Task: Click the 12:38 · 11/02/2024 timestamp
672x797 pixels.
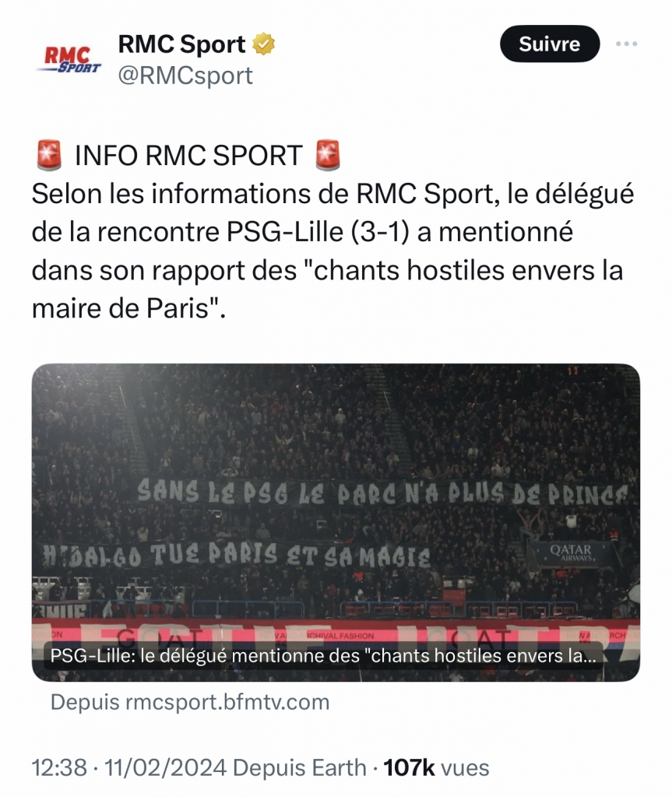Action: pyautogui.click(x=129, y=767)
